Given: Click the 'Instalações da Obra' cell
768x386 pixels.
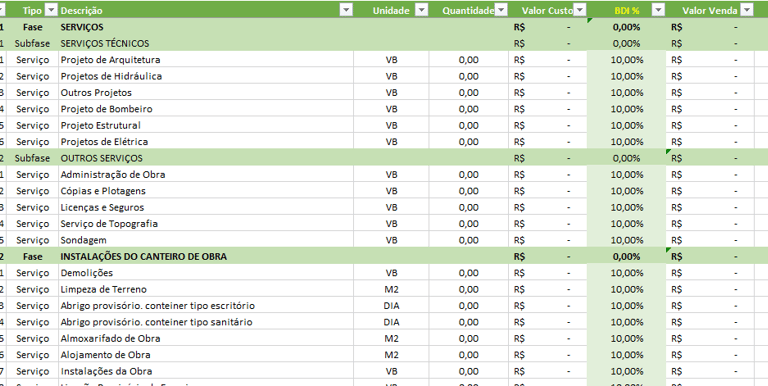Looking at the screenshot, I should [x=206, y=371].
